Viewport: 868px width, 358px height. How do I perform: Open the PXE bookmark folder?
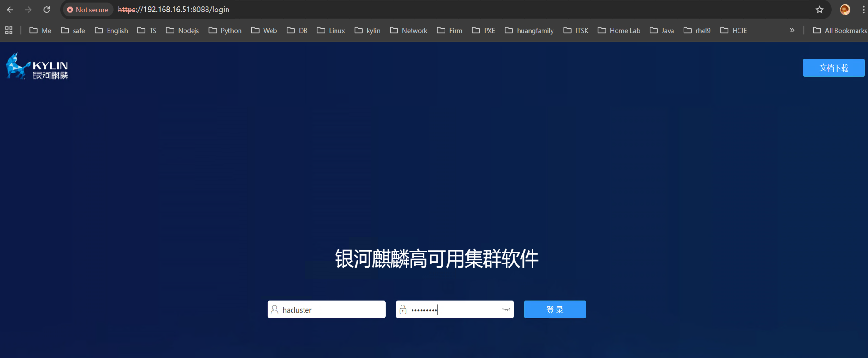coord(483,31)
